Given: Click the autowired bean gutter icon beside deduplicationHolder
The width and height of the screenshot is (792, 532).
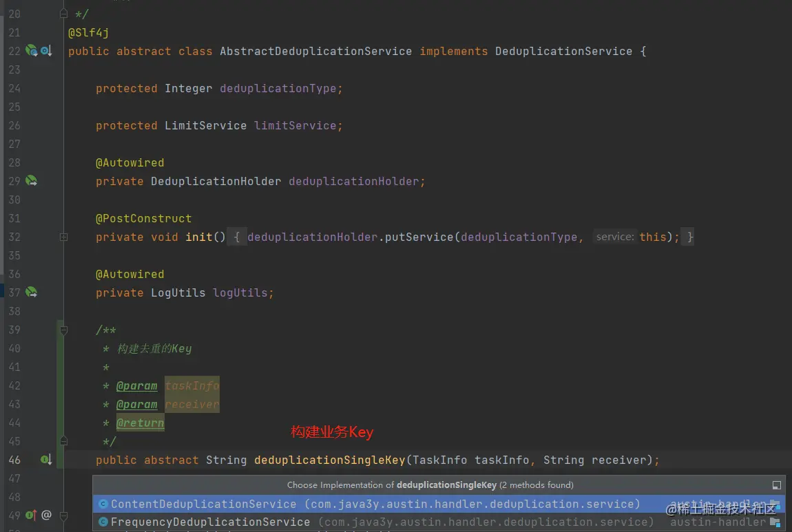Looking at the screenshot, I should click(30, 180).
